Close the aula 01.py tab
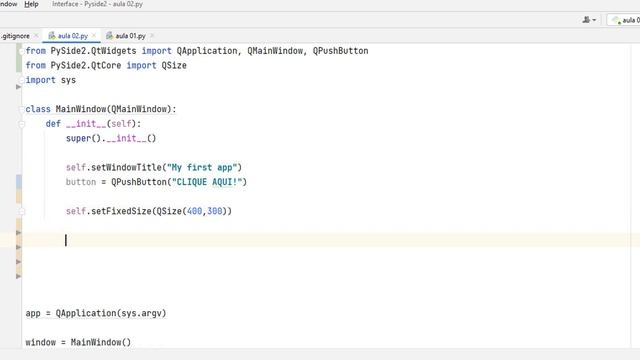640x360 pixels. point(151,36)
